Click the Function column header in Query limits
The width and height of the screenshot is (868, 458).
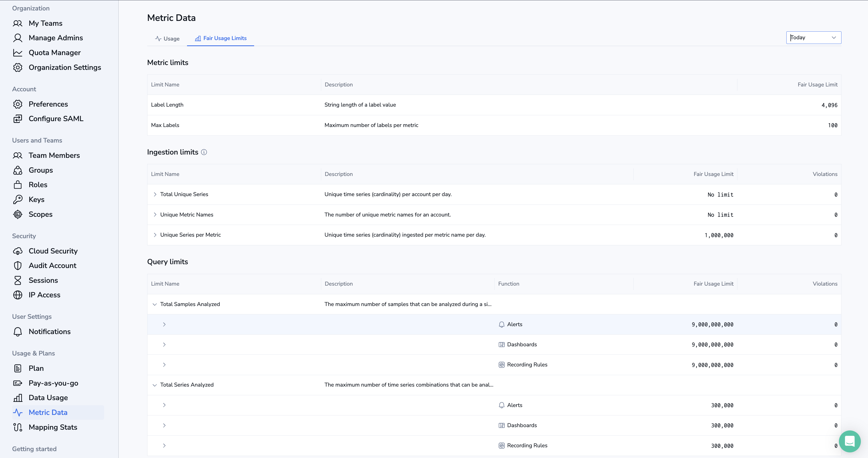[x=509, y=284]
